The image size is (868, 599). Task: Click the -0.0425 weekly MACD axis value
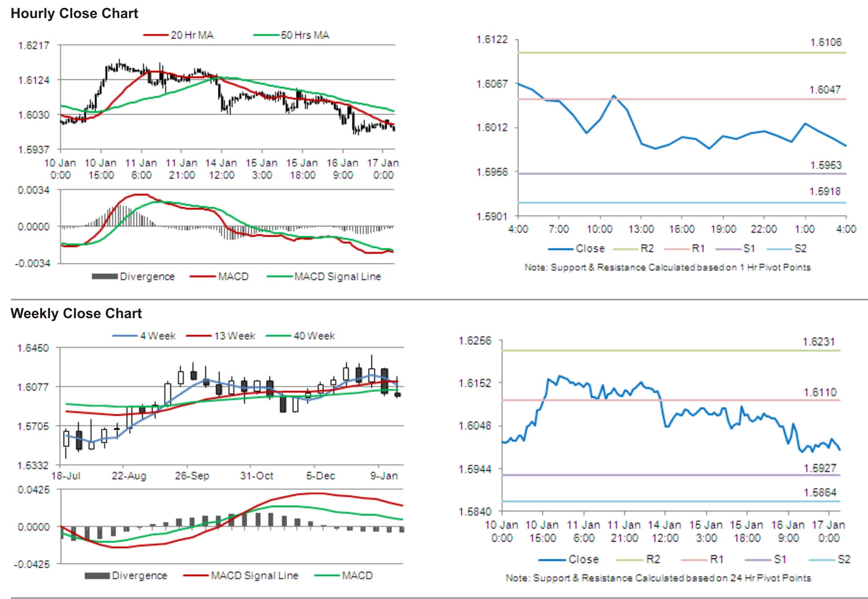point(32,564)
